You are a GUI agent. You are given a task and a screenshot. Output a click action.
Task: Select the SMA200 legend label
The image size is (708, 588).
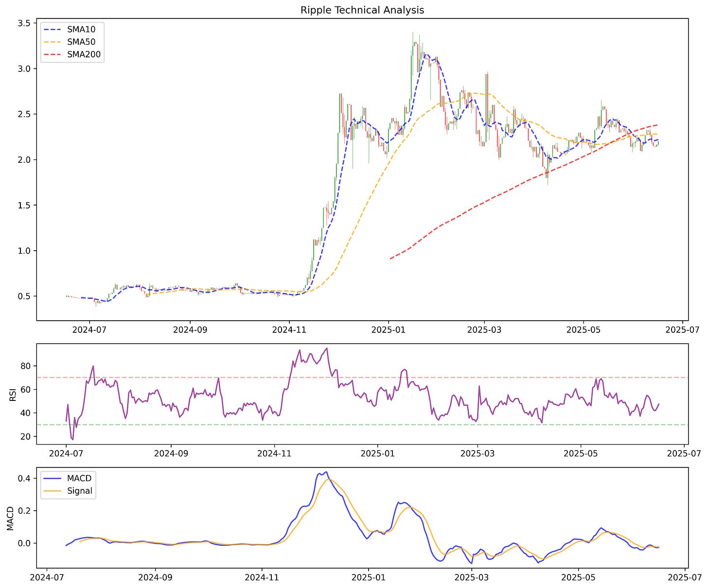pyautogui.click(x=84, y=54)
